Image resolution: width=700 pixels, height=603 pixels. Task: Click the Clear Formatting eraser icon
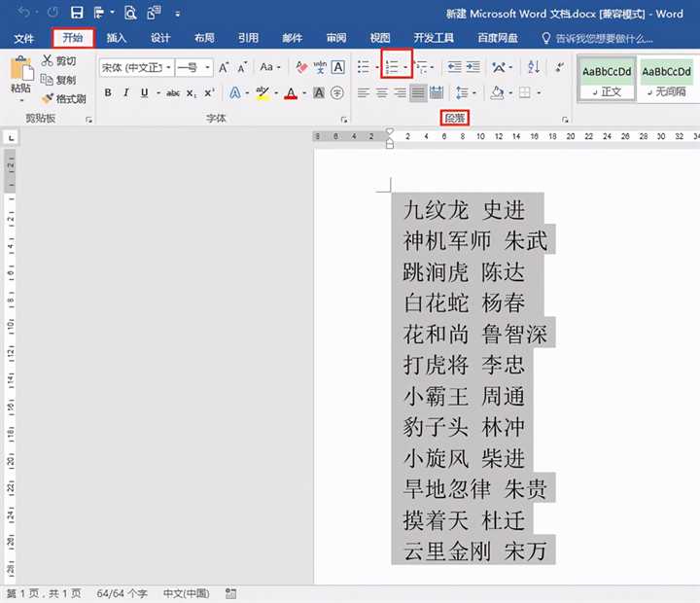[301, 67]
